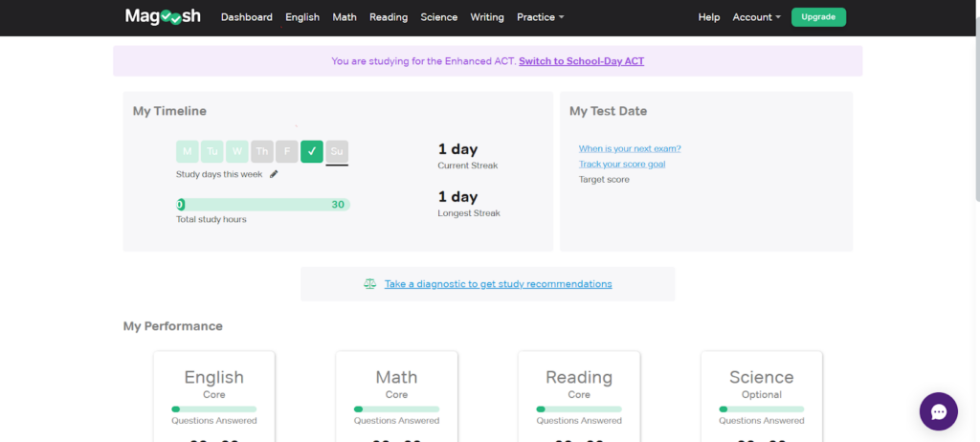Click 'Track your score goal' link
The width and height of the screenshot is (980, 442).
[x=622, y=164]
